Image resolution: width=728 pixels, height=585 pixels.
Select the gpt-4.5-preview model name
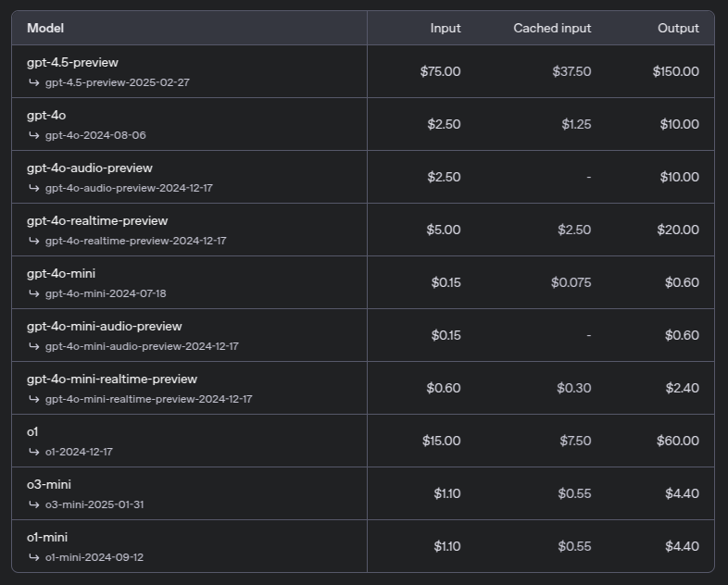[72, 63]
